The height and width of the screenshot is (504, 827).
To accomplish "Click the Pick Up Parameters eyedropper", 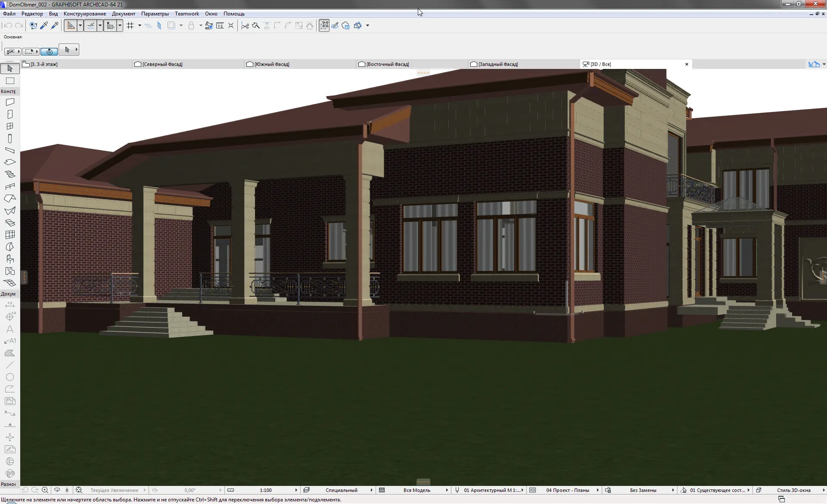I will click(x=44, y=25).
